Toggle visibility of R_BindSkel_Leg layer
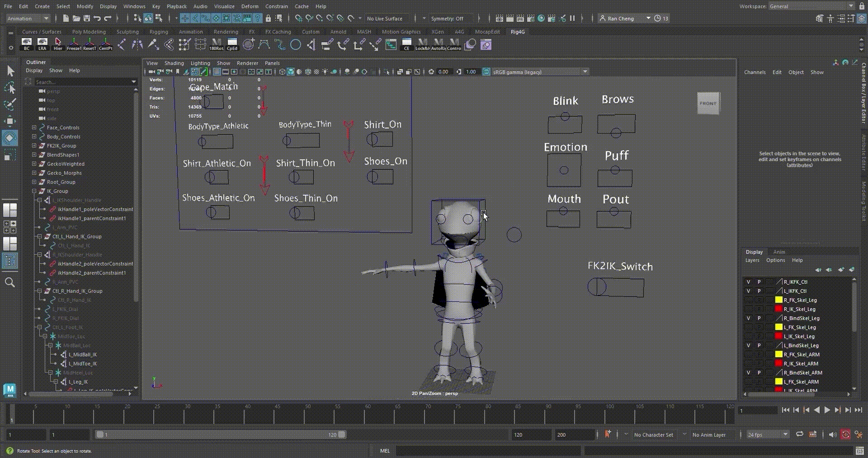This screenshot has width=868, height=458. point(748,318)
